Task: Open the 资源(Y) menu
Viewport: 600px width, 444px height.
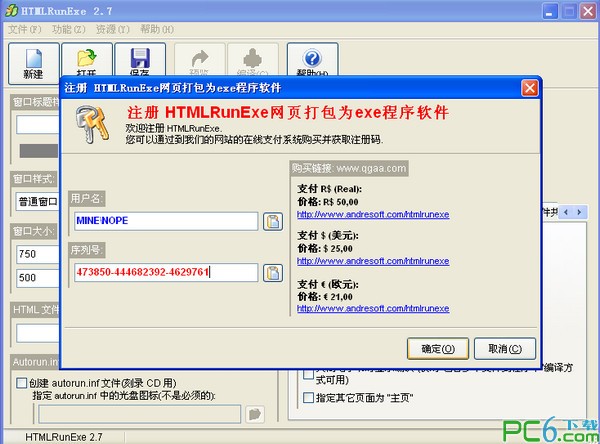Action: [x=112, y=29]
